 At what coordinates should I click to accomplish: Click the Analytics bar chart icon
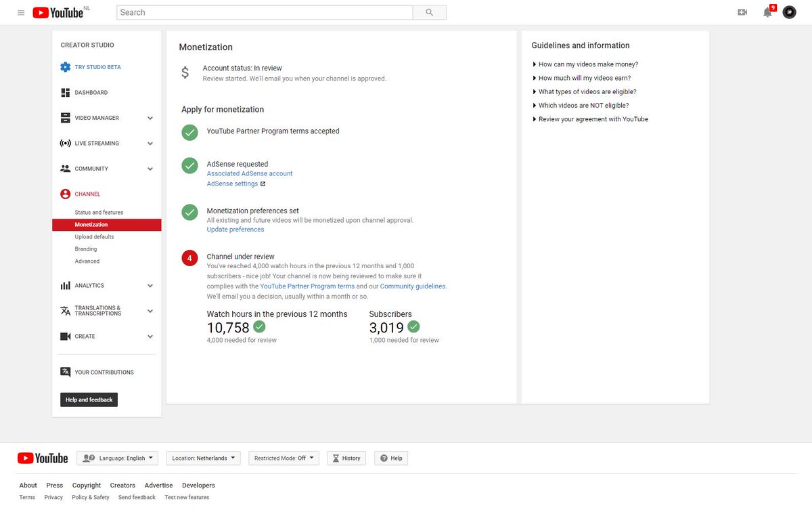coord(65,286)
